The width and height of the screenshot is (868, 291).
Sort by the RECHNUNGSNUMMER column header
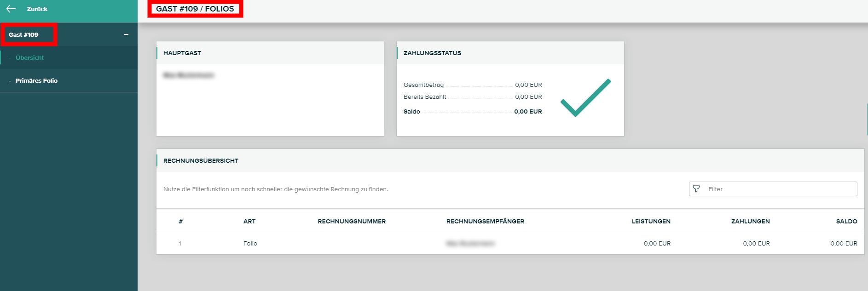click(352, 221)
